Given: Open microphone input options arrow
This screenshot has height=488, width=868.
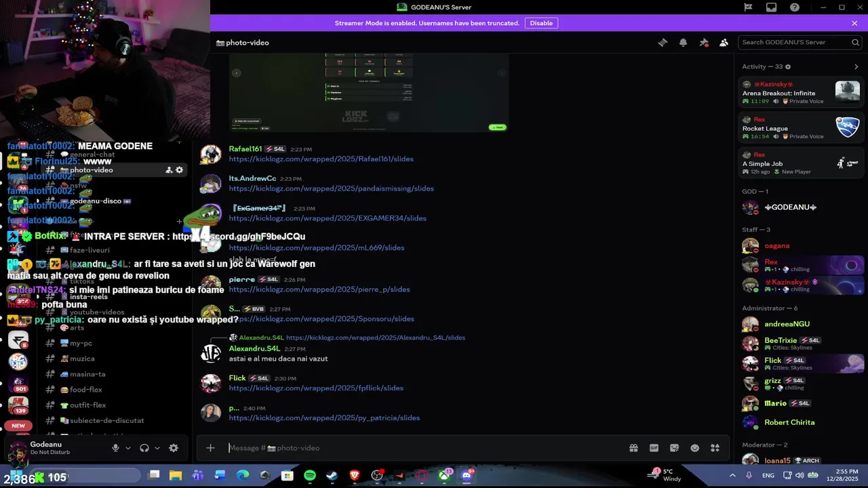Looking at the screenshot, I should tap(127, 448).
